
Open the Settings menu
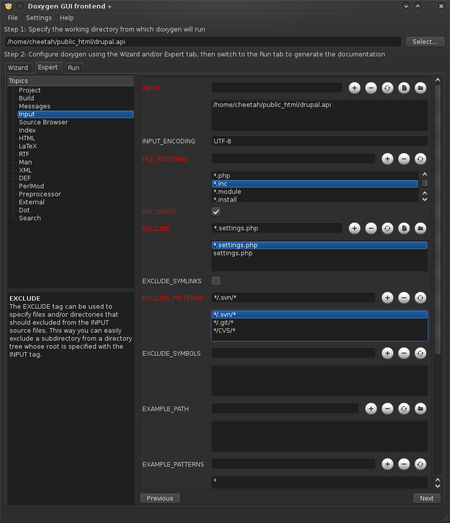click(39, 18)
